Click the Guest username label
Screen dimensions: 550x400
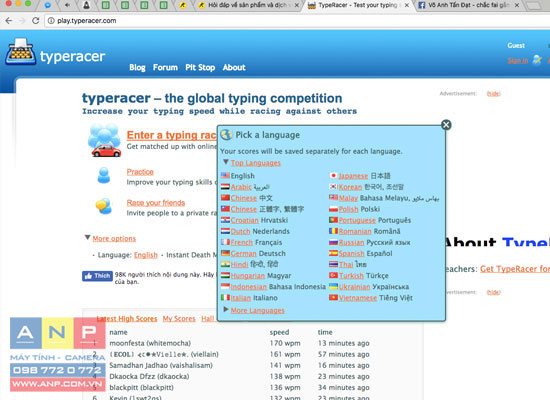click(x=516, y=45)
